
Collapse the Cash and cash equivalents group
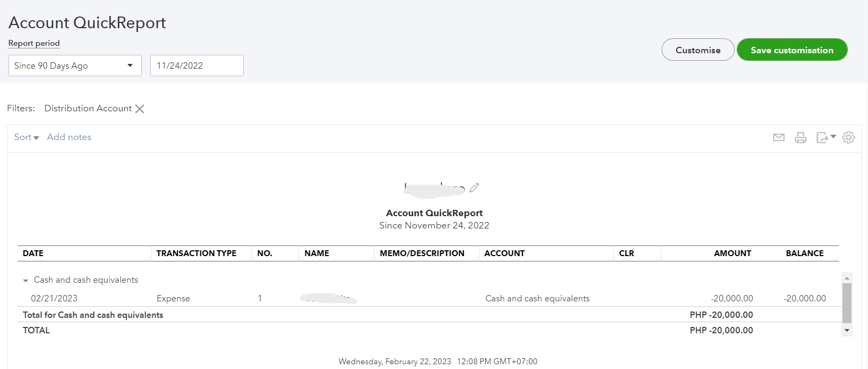tap(26, 281)
